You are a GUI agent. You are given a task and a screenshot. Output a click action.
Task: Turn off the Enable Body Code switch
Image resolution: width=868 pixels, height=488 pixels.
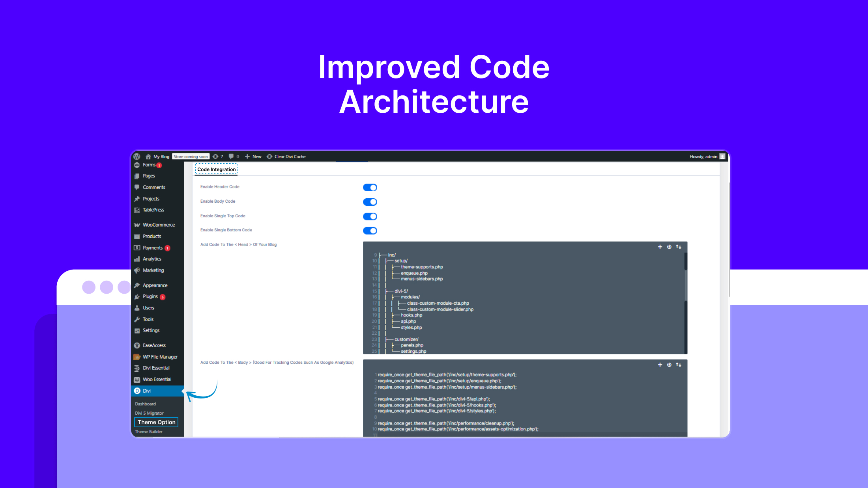pos(370,202)
